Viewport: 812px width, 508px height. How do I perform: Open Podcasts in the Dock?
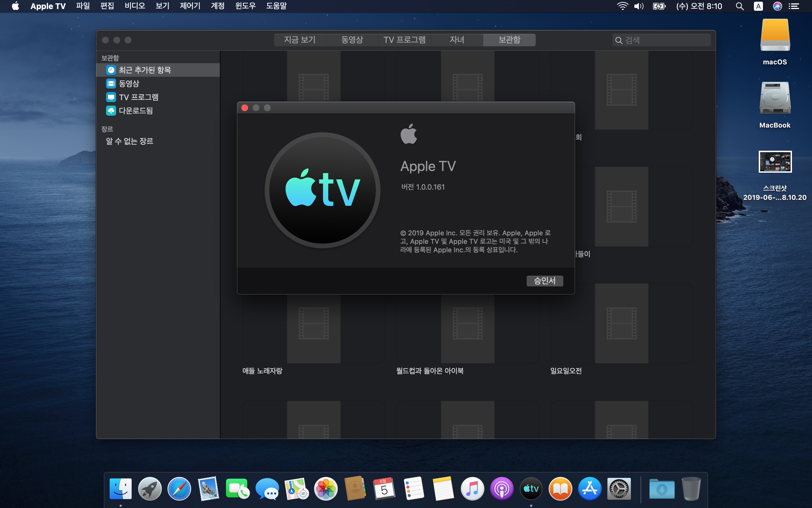point(502,489)
